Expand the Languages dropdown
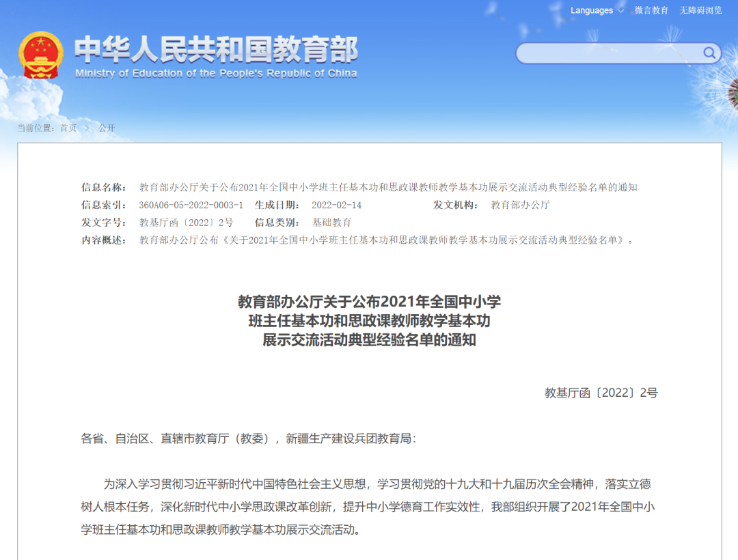This screenshot has width=738, height=560. click(x=597, y=10)
